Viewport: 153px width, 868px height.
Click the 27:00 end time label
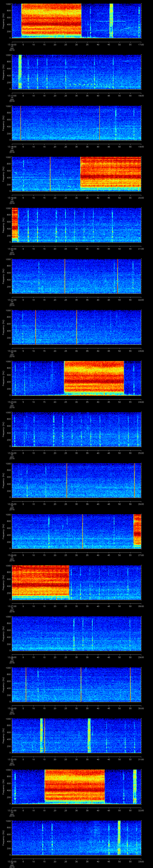click(x=141, y=555)
